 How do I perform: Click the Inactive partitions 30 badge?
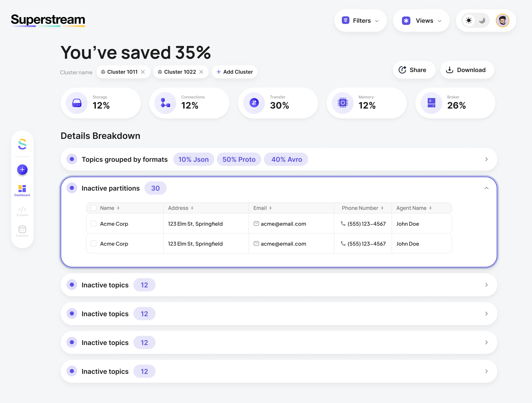tap(155, 188)
